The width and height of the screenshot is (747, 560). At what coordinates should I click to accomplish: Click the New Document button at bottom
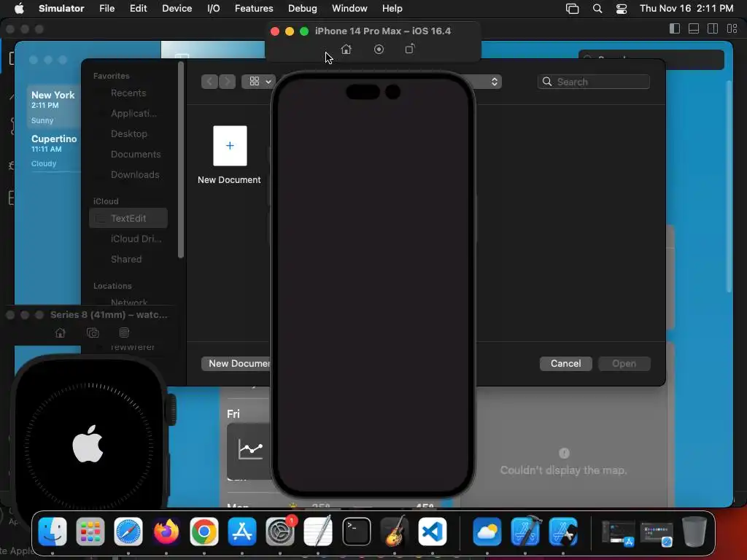coord(236,363)
